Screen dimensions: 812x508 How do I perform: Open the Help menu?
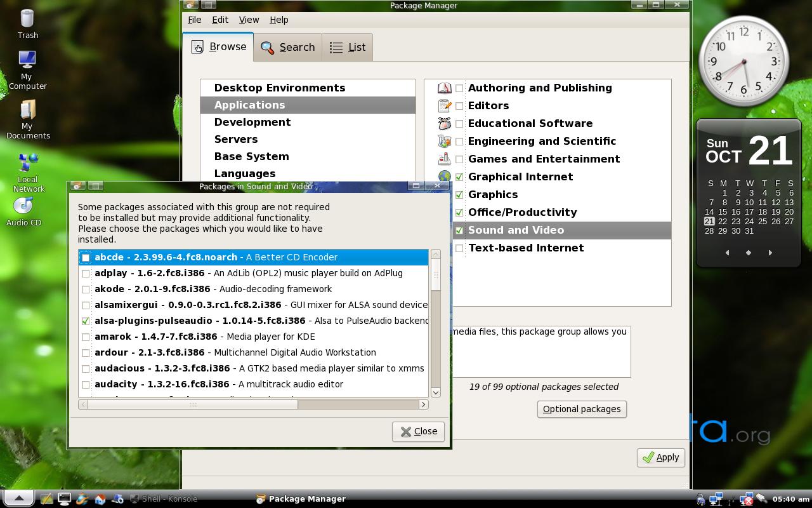279,20
